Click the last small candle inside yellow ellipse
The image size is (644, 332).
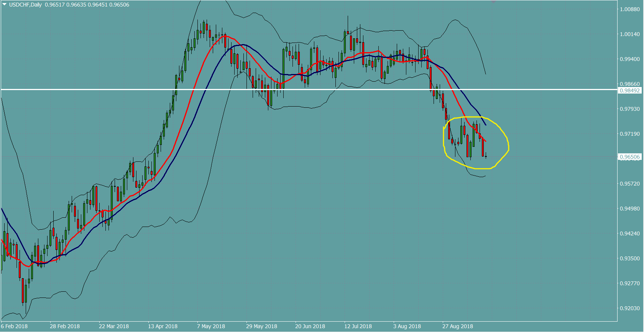(486, 156)
